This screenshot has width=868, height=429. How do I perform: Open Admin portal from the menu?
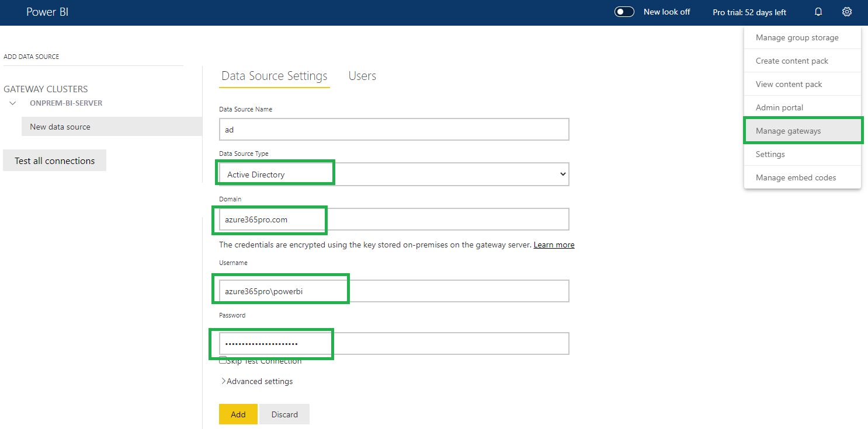(x=803, y=107)
